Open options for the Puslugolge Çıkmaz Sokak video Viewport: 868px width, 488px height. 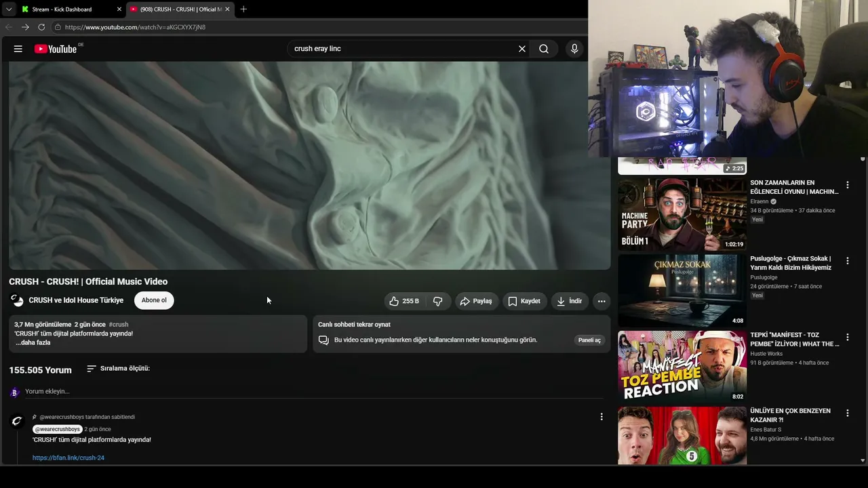coord(847,261)
